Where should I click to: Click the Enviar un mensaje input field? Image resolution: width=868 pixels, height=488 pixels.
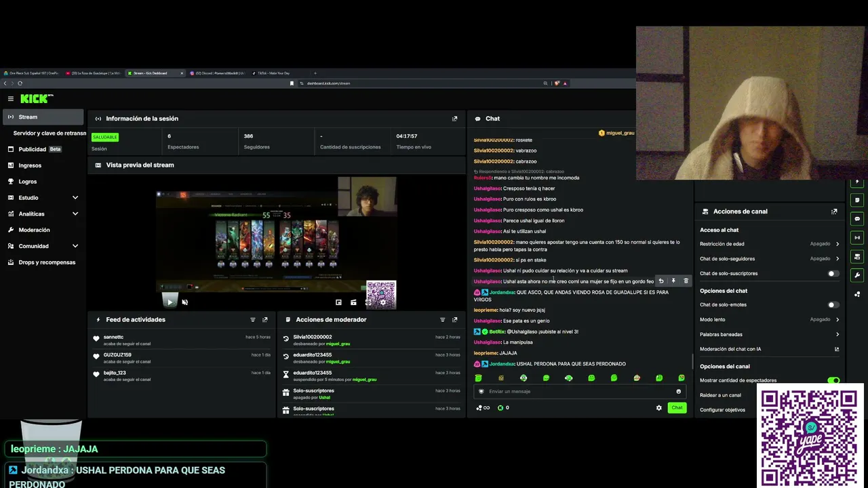pyautogui.click(x=579, y=391)
